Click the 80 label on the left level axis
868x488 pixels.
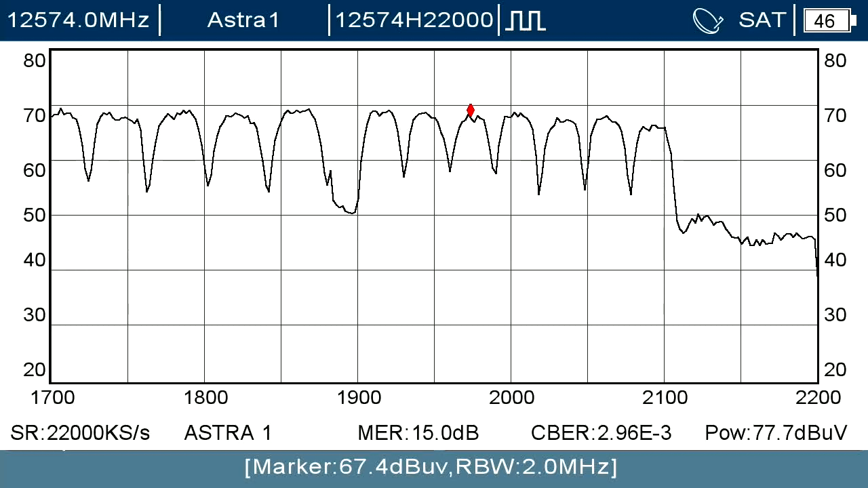35,60
